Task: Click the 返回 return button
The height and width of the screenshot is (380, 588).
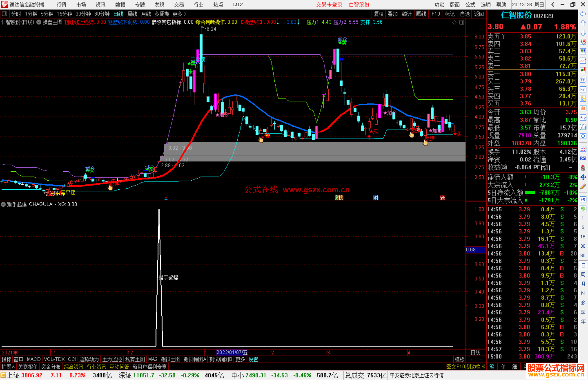Action: coord(479,14)
